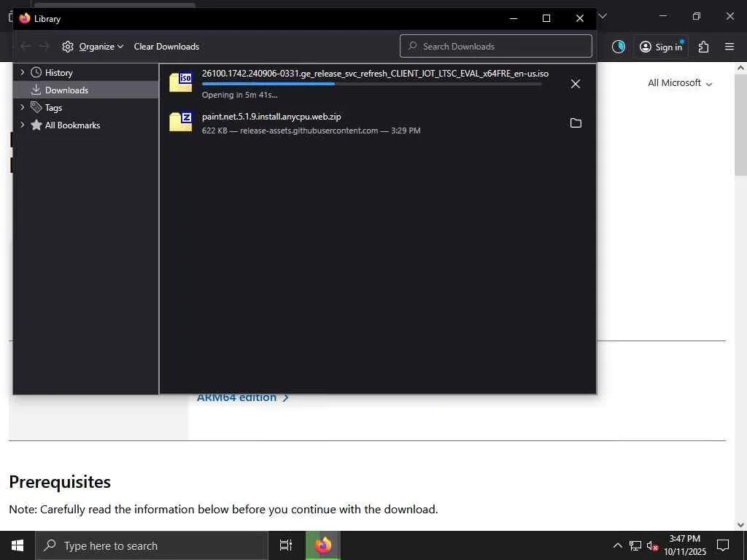
Task: Click the Prerequisites heading
Action: coord(60,482)
